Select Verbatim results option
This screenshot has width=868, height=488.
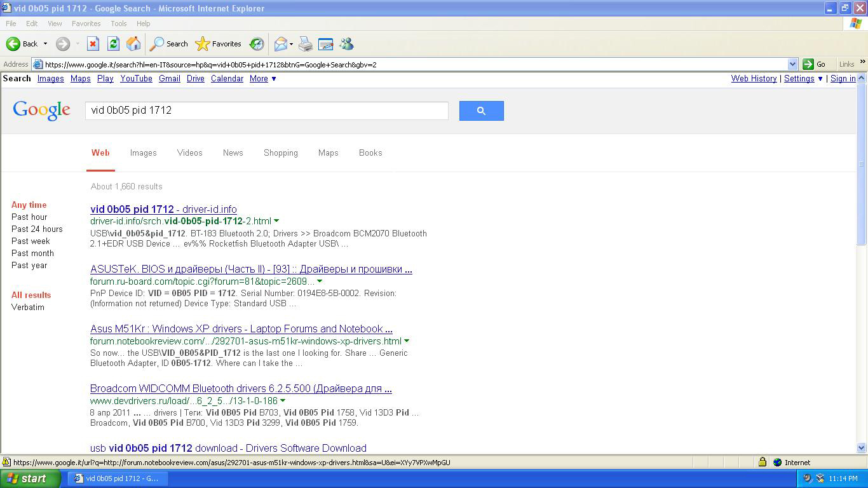(28, 307)
